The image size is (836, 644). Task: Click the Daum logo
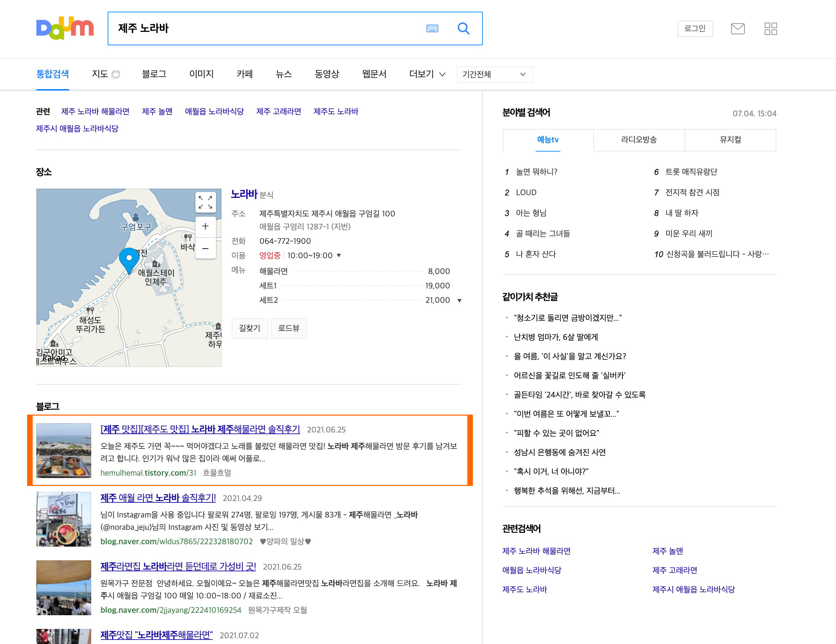pyautogui.click(x=65, y=28)
